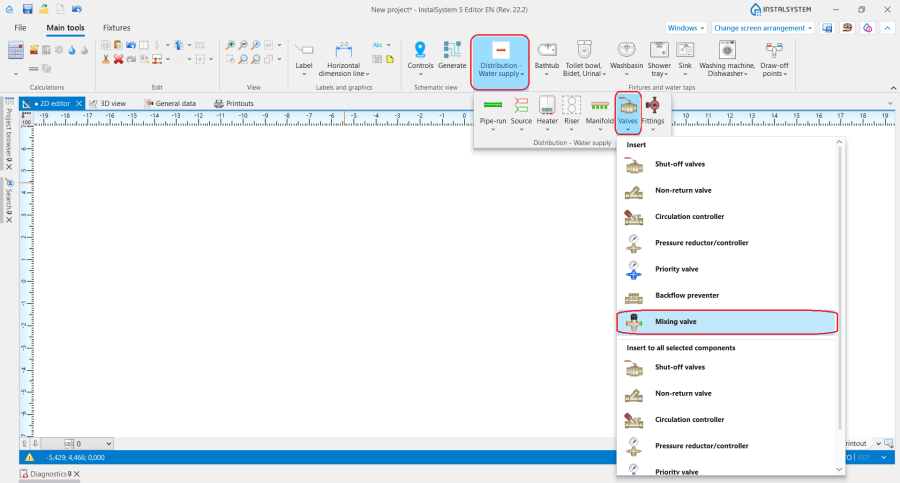
Task: Choose Circulation controller under Insert to all selected
Action: (x=727, y=420)
